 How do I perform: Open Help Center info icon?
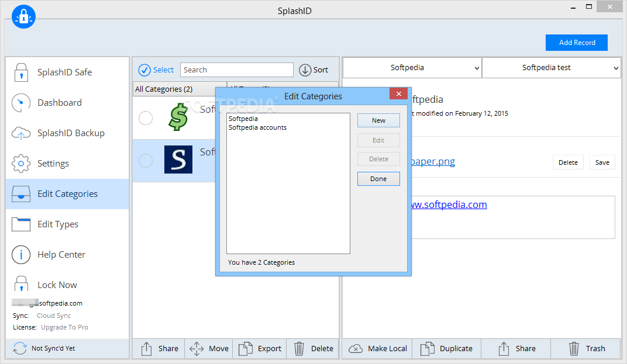pos(21,255)
